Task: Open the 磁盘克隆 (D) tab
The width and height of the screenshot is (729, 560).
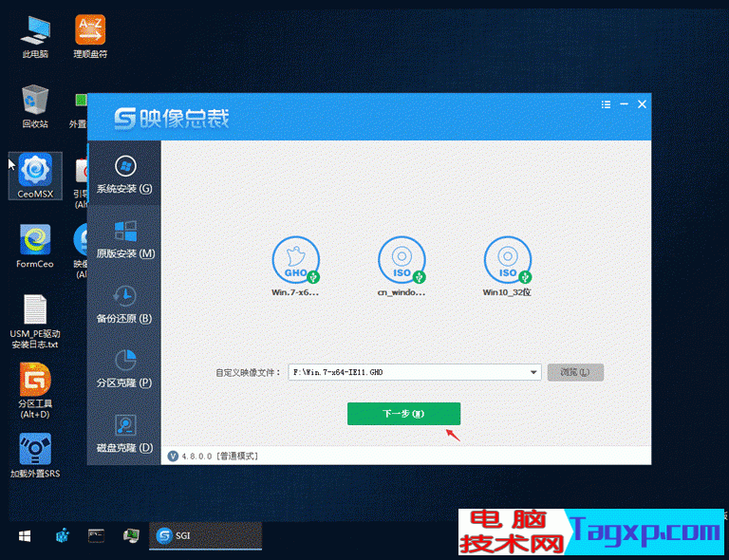Action: point(124,433)
